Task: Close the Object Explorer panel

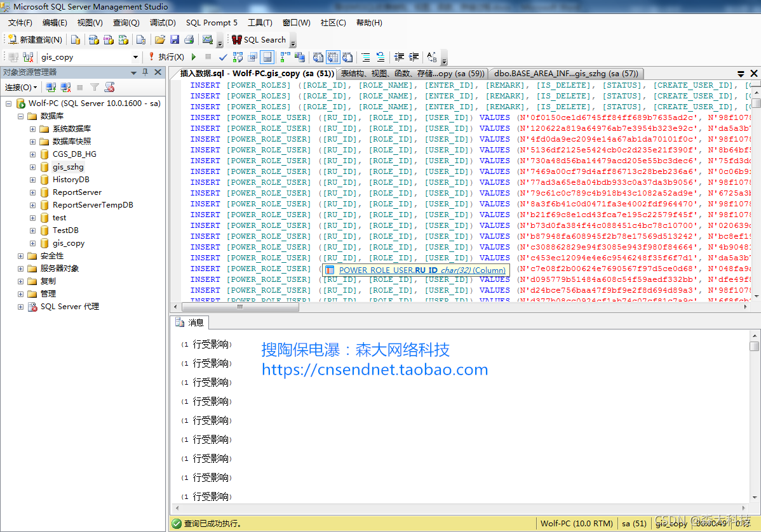Action: coord(158,72)
